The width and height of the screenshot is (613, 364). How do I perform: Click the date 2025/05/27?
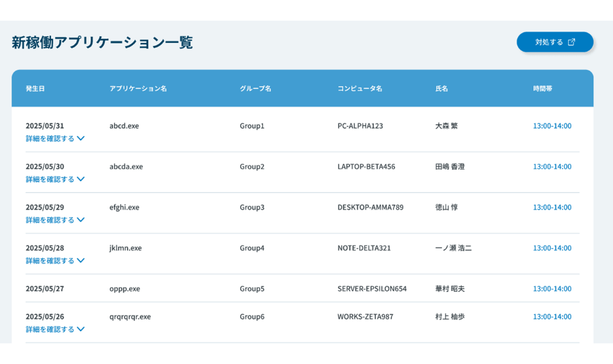(x=45, y=289)
